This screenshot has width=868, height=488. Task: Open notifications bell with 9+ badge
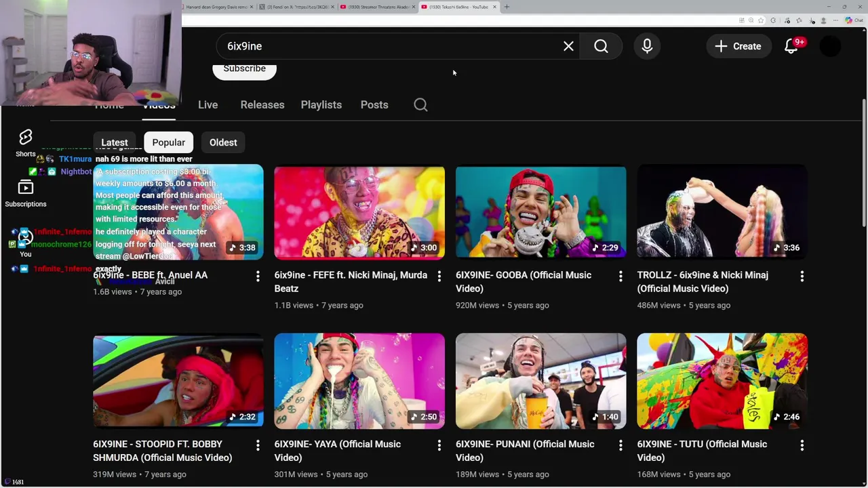[791, 46]
